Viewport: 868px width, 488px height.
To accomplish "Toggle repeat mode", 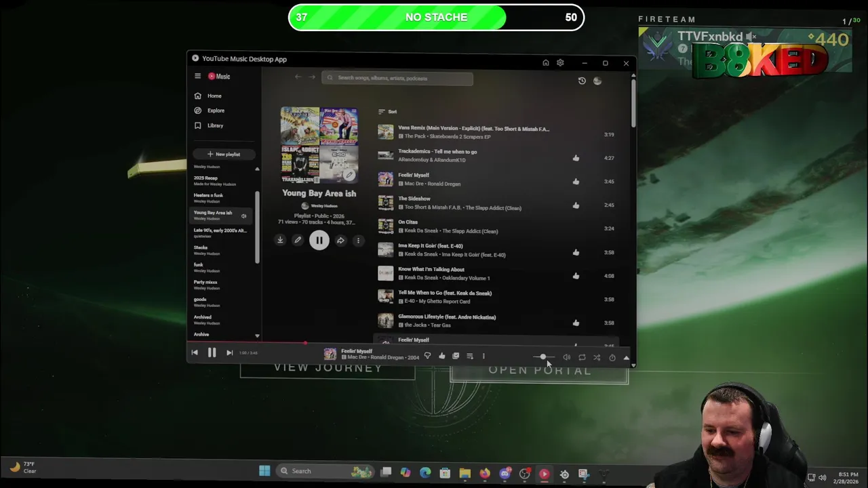I will pyautogui.click(x=582, y=357).
